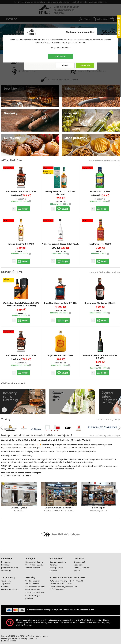This screenshot has height=644, width=121.
Task: Open the KATALOG hamburger menu
Action: (x=3, y=19)
